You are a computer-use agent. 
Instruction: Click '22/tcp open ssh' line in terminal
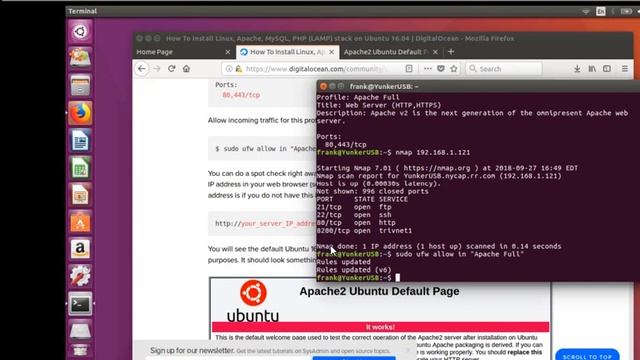point(354,215)
